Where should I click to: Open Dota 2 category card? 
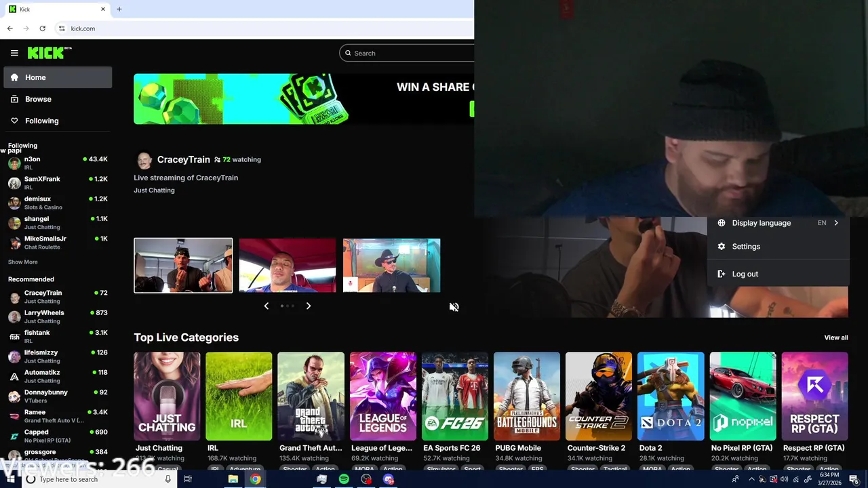click(x=671, y=396)
